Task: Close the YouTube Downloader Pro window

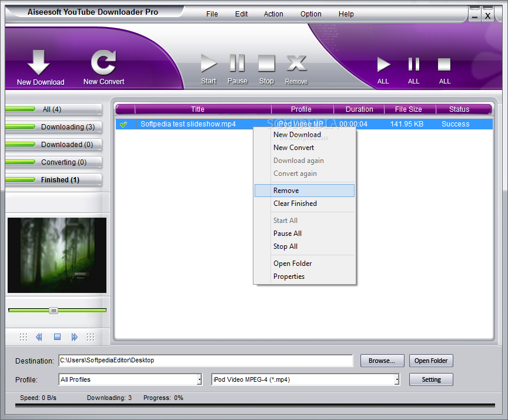Action: pyautogui.click(x=487, y=15)
